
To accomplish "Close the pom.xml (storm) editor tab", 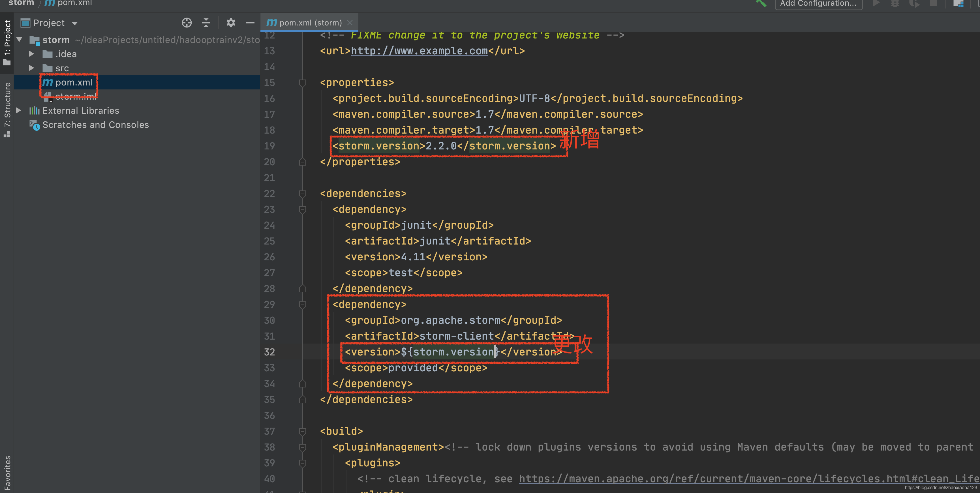I will pos(350,23).
